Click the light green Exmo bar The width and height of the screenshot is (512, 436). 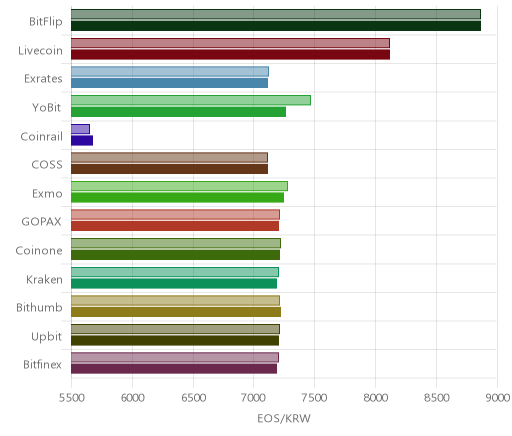(x=179, y=186)
